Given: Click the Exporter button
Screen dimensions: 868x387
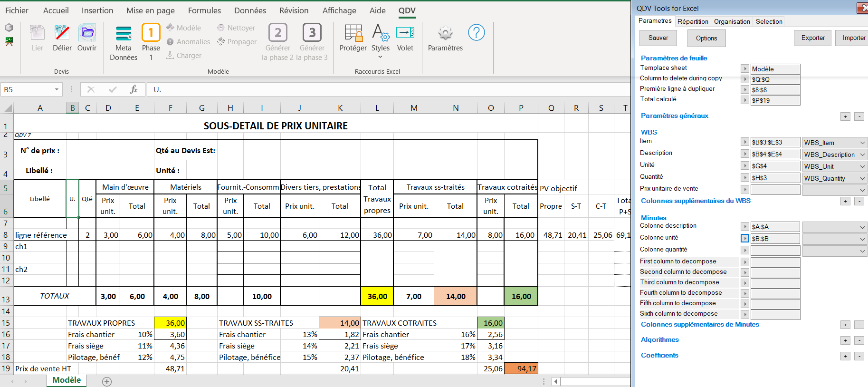Looking at the screenshot, I should (x=813, y=38).
